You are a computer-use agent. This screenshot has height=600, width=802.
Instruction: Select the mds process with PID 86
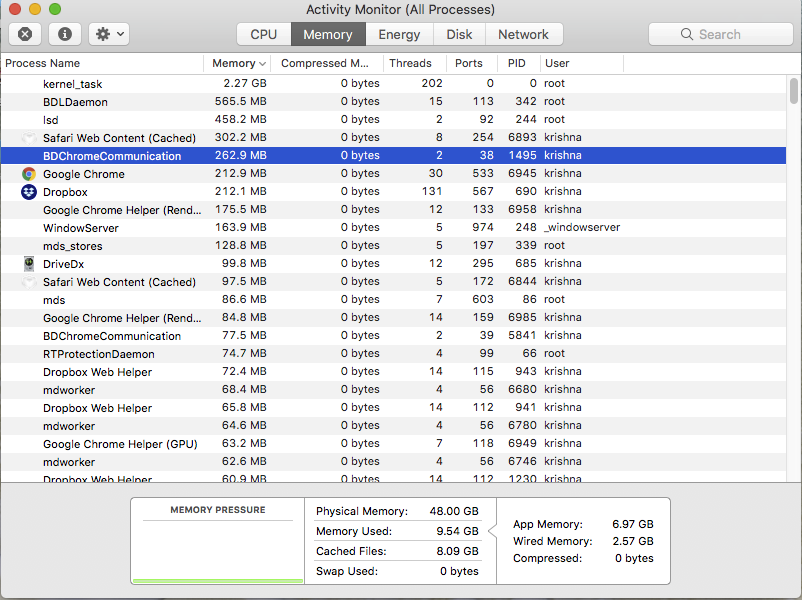[393, 300]
